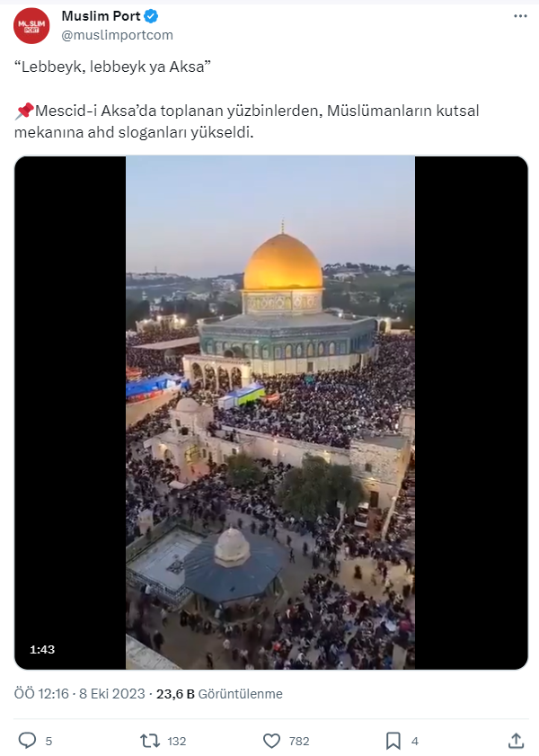Screen dimensions: 539x756
Task: Open the three-dot more options menu
Action: [x=520, y=16]
